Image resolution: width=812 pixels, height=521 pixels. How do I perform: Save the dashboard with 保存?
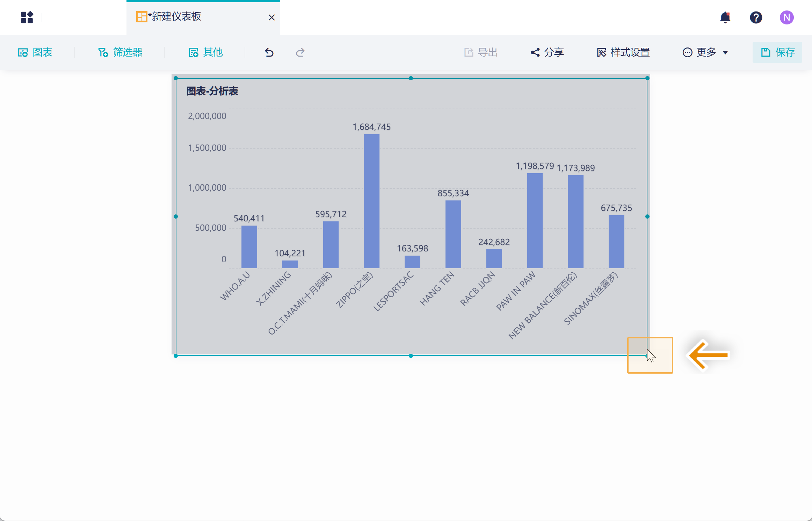click(x=777, y=52)
